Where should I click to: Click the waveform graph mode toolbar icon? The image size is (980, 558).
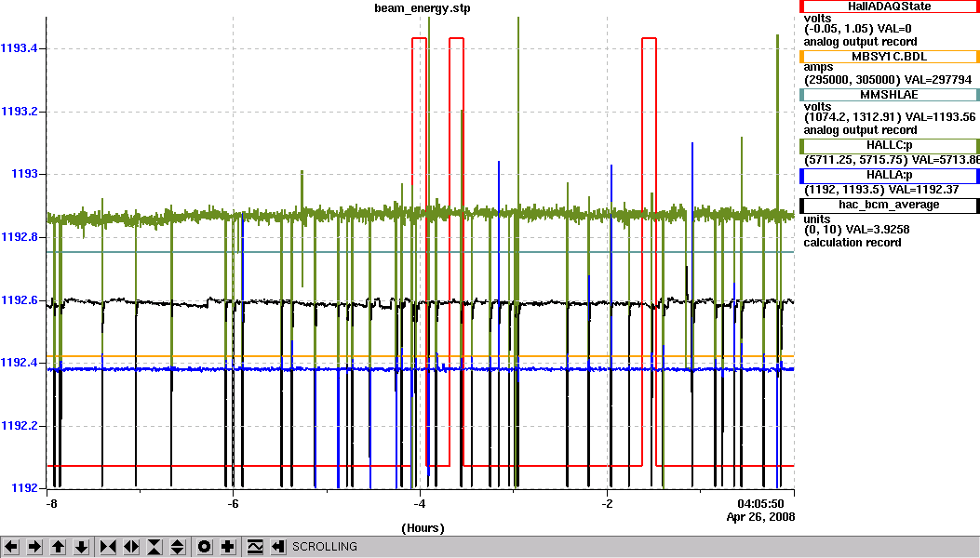(x=255, y=547)
